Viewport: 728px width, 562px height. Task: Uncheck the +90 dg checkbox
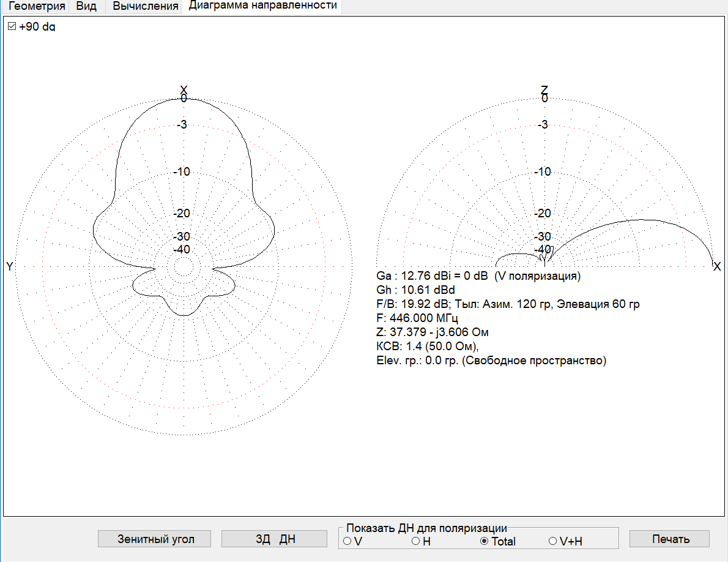pos(12,26)
